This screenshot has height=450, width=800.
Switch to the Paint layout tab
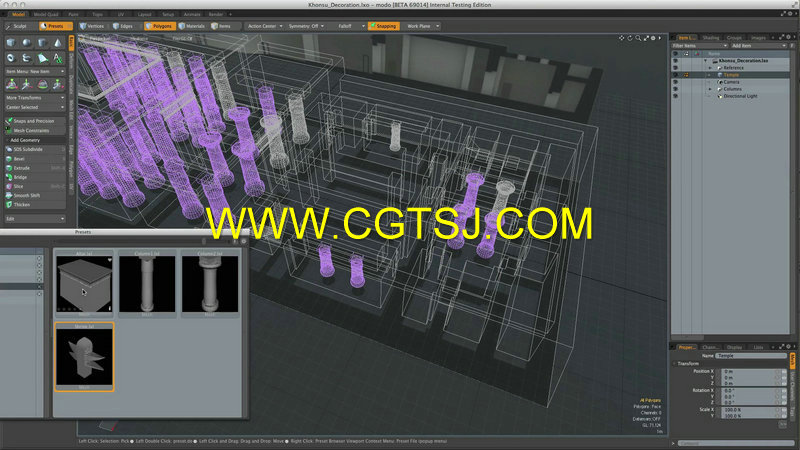click(73, 14)
